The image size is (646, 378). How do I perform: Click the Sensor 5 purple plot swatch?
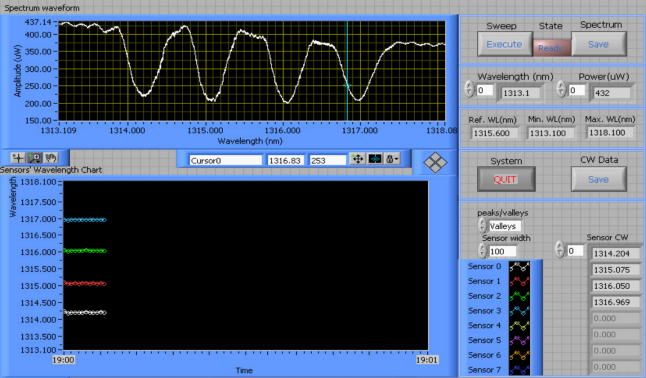pyautogui.click(x=520, y=340)
